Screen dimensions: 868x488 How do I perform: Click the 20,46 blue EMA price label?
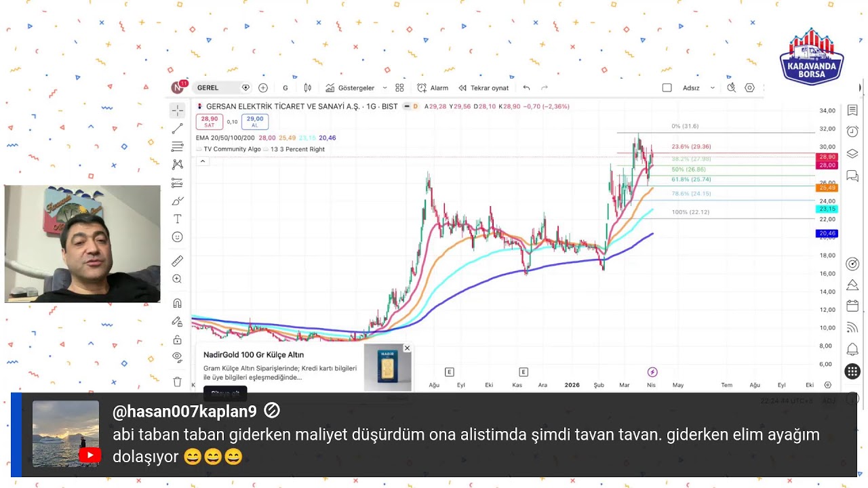(x=827, y=234)
